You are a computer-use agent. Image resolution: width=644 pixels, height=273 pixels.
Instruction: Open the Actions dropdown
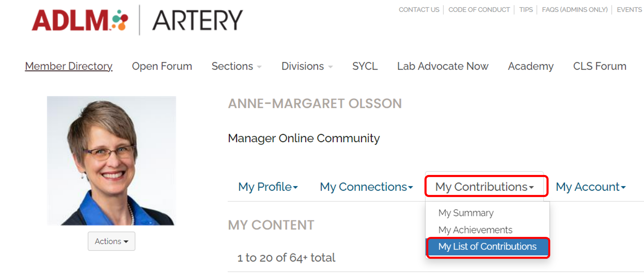pyautogui.click(x=111, y=241)
